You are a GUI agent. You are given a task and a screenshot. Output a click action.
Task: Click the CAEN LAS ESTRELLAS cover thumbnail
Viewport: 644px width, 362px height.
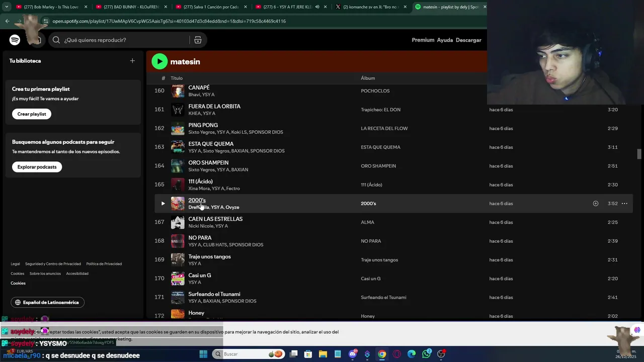178,222
